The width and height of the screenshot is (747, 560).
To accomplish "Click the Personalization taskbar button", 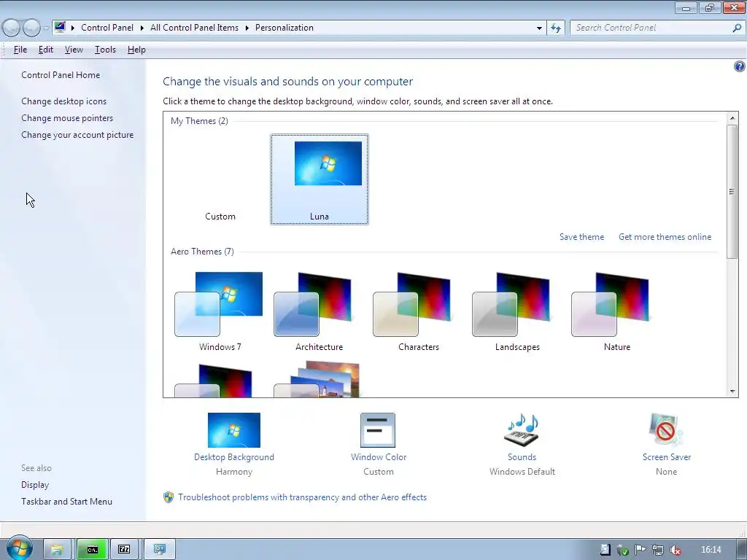I will [x=160, y=550].
